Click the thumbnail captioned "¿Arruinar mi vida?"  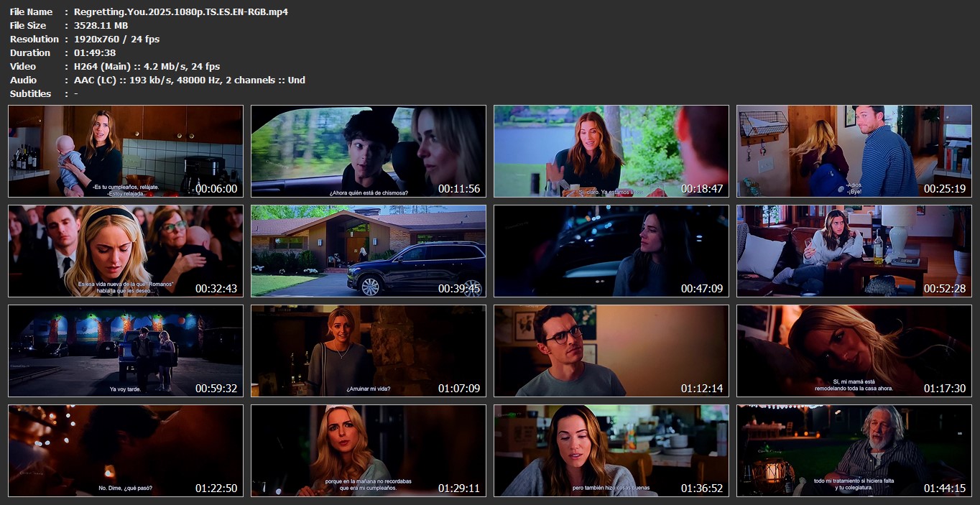(x=369, y=351)
